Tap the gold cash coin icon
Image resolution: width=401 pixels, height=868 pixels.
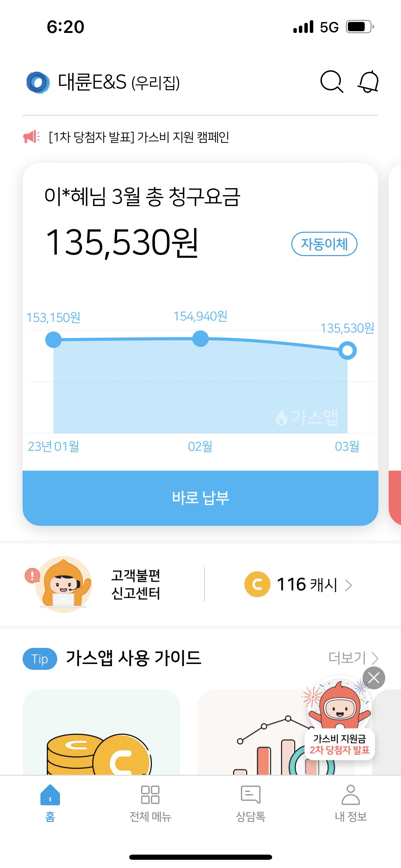pyautogui.click(x=257, y=584)
